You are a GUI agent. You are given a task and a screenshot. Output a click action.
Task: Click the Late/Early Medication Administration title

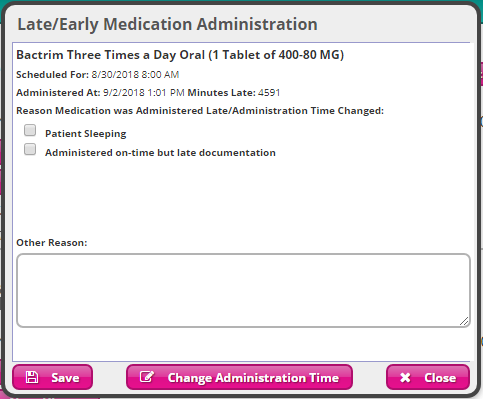[167, 24]
